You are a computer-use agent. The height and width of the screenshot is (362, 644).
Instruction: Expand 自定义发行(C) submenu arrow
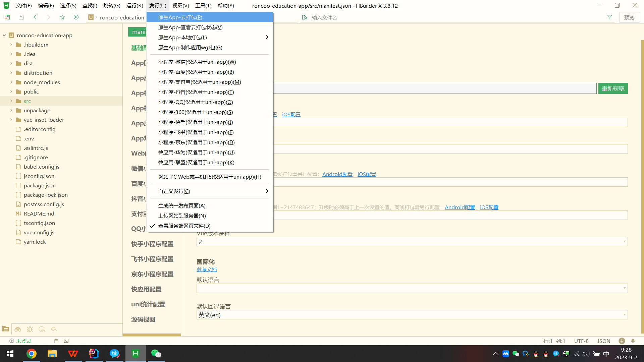pos(267,191)
